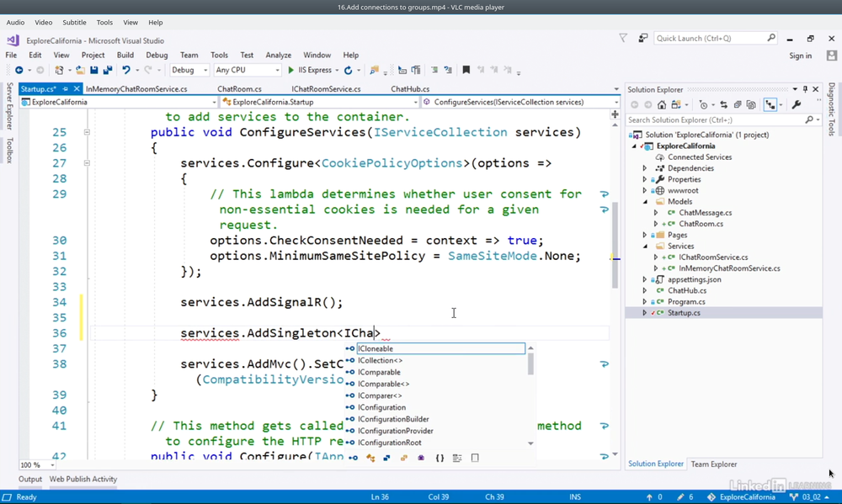
Task: Click the Sign in link
Action: (x=800, y=56)
